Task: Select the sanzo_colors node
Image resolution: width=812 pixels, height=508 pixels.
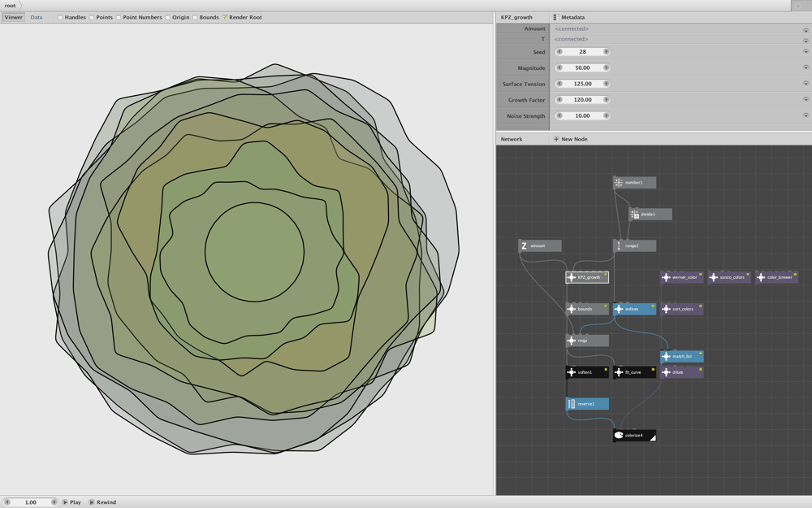Action: click(x=729, y=277)
